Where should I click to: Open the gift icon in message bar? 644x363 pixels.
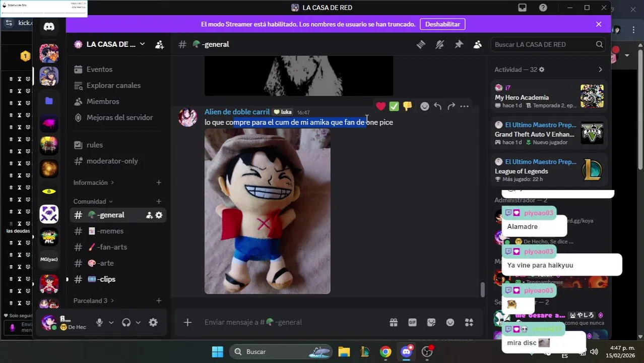pos(394,322)
